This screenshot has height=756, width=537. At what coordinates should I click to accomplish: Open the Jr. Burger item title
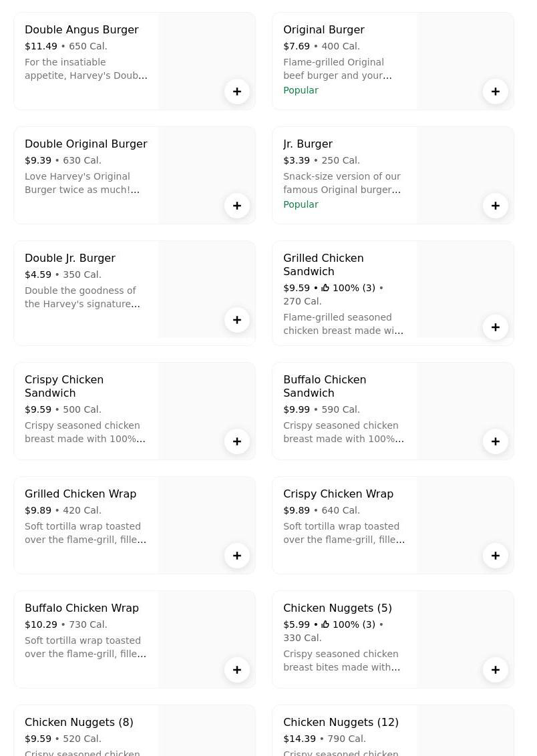click(308, 144)
